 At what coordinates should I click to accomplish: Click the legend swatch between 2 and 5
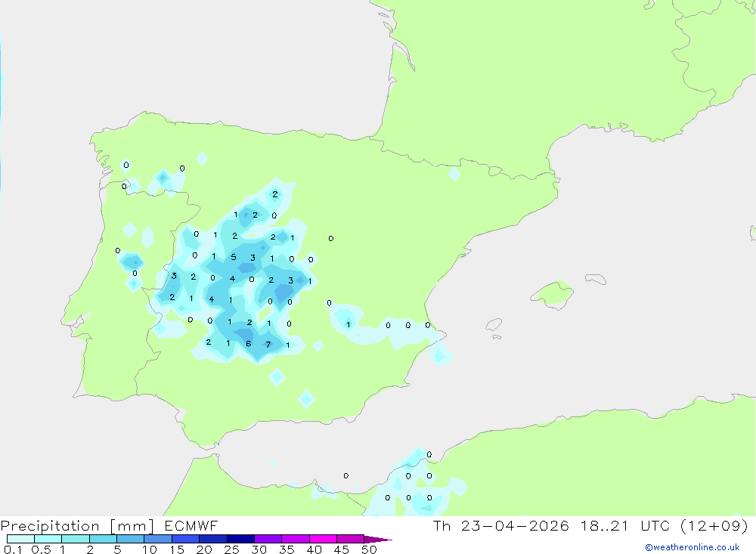coord(103,539)
